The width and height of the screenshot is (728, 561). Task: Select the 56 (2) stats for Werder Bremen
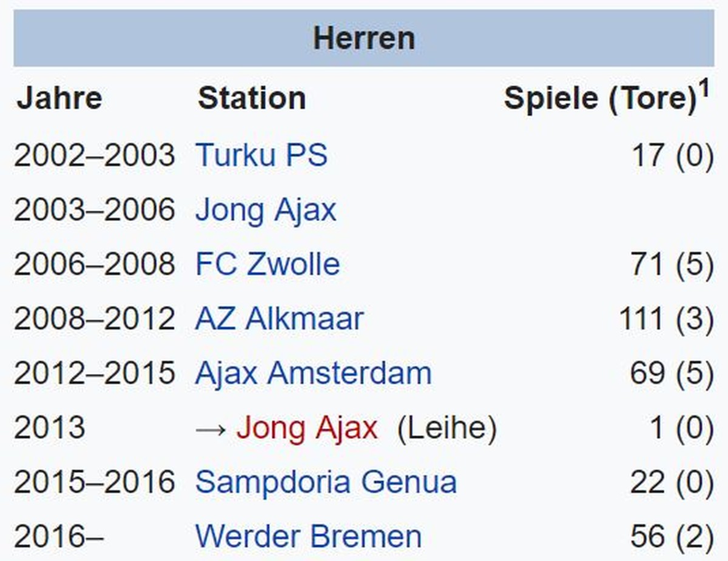[x=672, y=537]
